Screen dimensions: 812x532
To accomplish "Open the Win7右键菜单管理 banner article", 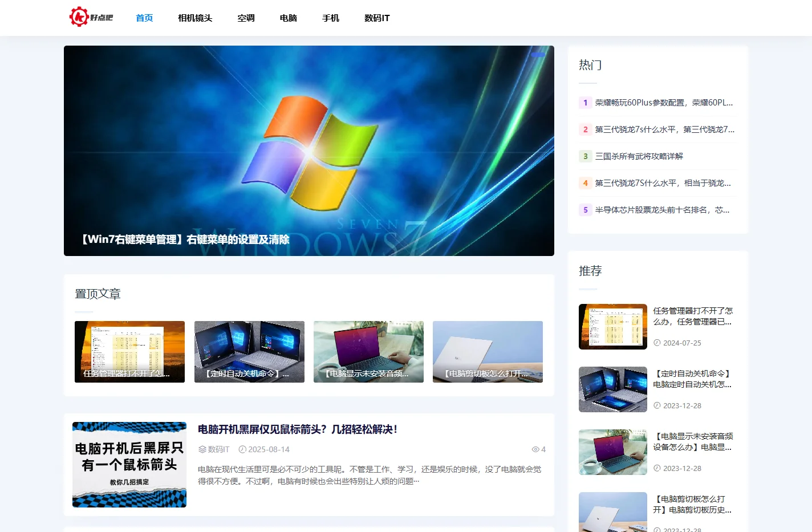I will pyautogui.click(x=309, y=151).
